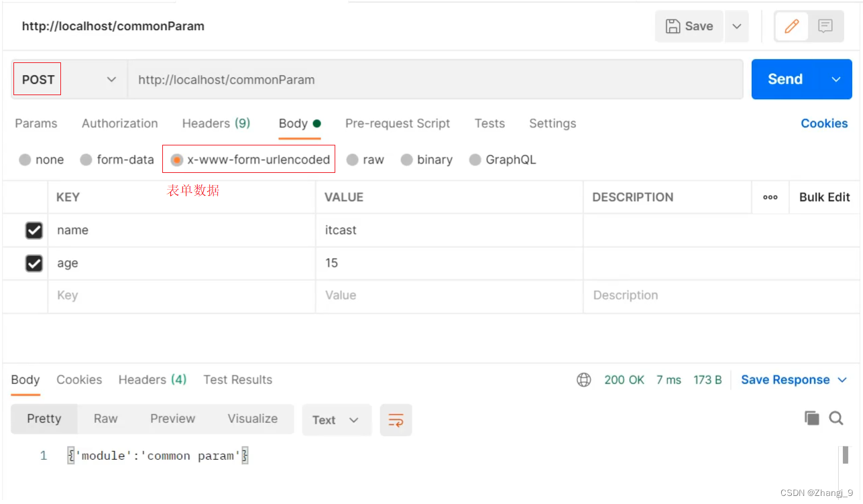Uncheck the age parameter checkbox
Image resolution: width=863 pixels, height=504 pixels.
click(34, 263)
